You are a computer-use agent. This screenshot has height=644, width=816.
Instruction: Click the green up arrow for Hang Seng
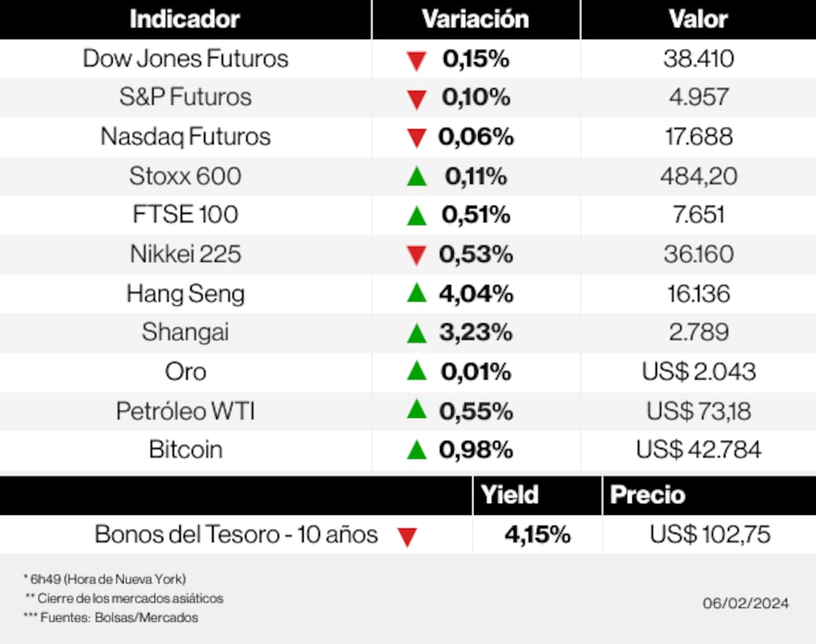pos(417,292)
